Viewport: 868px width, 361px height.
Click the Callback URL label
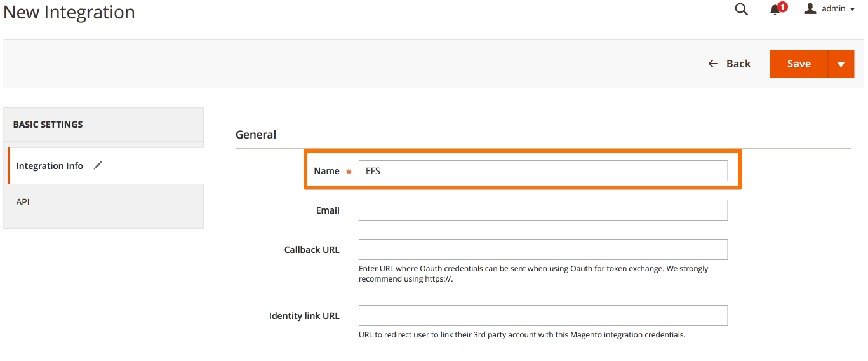[x=312, y=250]
